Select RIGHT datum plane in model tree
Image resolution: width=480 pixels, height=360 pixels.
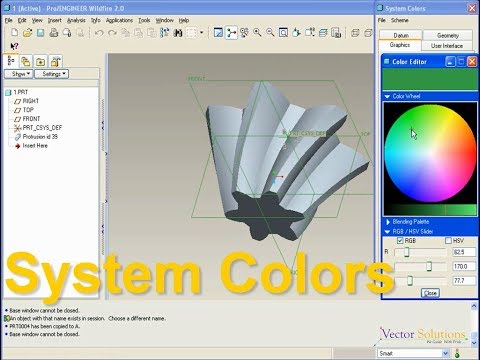27,101
